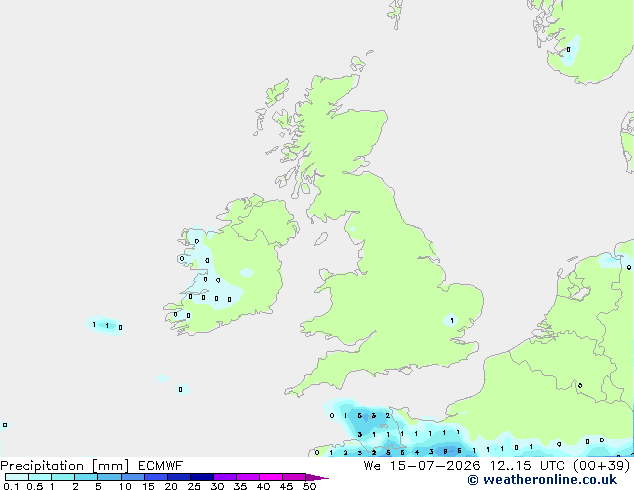Click the '25' legend scale label
The image size is (634, 490).
point(194,486)
